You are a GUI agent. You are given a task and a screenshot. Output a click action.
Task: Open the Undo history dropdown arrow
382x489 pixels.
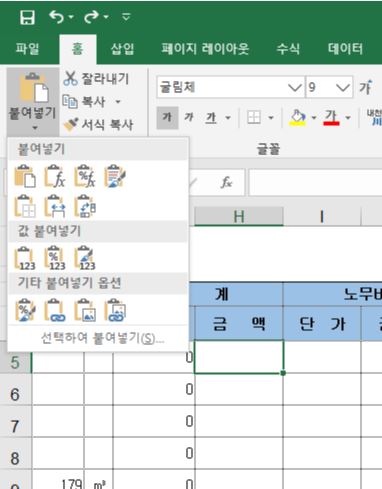[71, 17]
